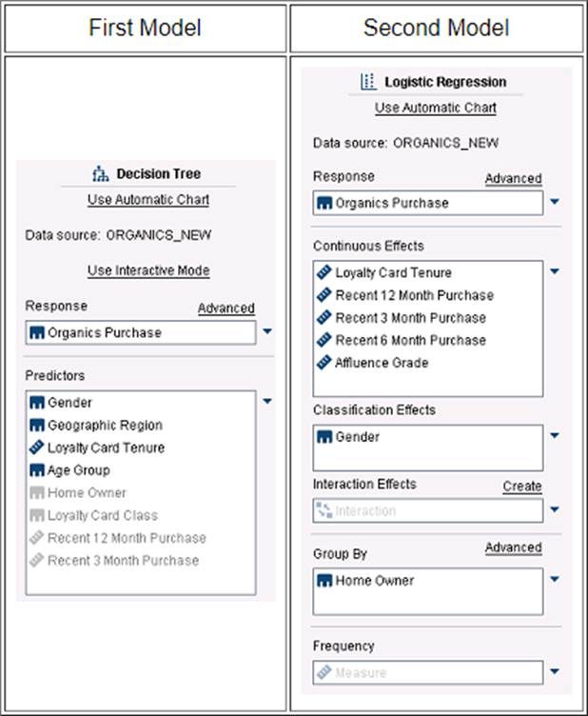The image size is (588, 716).
Task: Expand the Frequency dropdown arrow
Action: point(555,671)
